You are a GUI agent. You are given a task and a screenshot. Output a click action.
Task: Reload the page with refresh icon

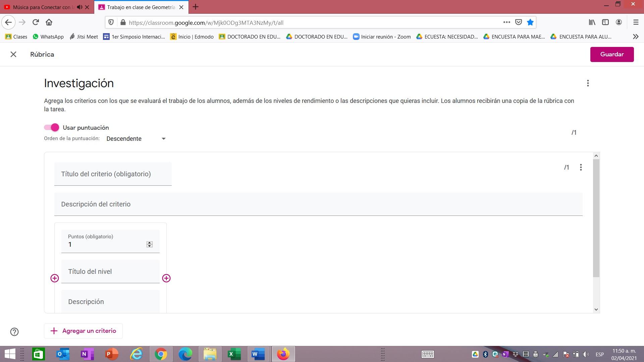pos(36,22)
